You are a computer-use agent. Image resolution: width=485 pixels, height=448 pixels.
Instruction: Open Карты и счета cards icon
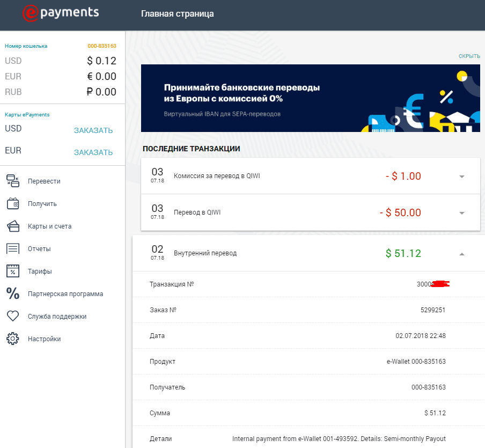click(13, 226)
